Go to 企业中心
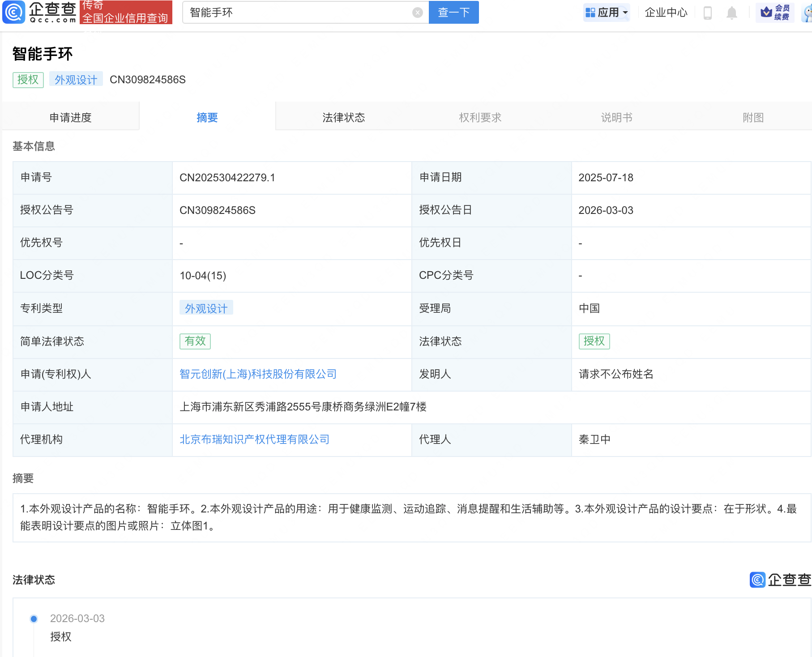Screen dimensions: 812x657 click(x=666, y=13)
